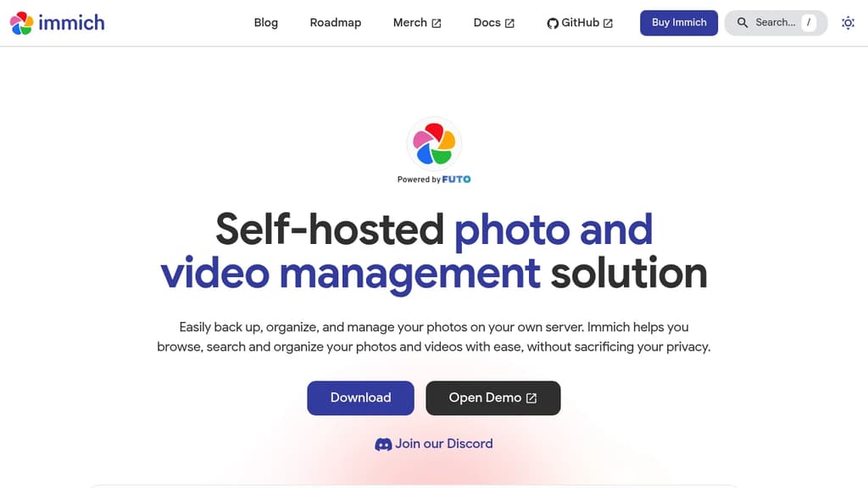Open the GitHub repository link
868x488 pixels.
[x=580, y=23]
